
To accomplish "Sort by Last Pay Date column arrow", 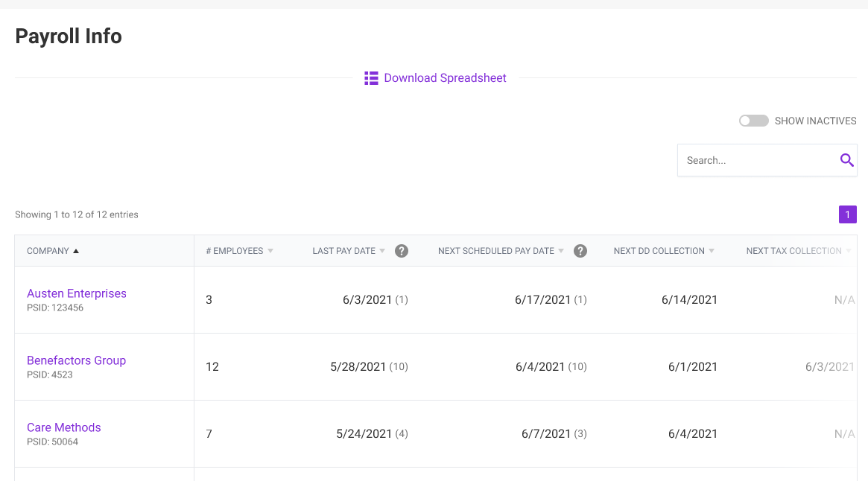I will pos(382,251).
